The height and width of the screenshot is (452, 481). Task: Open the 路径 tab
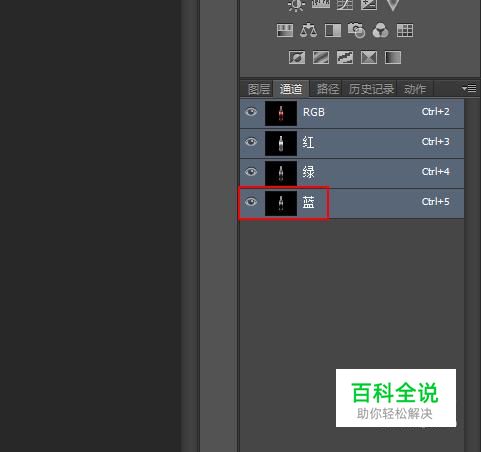pos(327,89)
